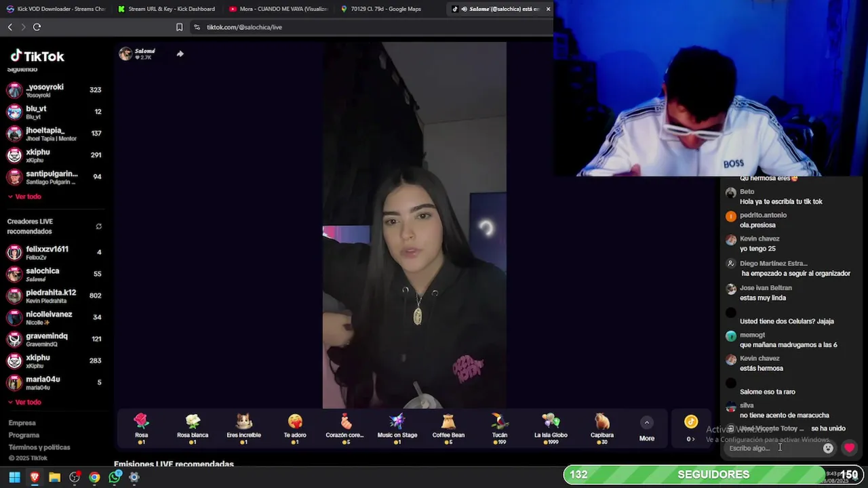
Task: Open gravemindq recommended LIVE
Action: point(54,339)
